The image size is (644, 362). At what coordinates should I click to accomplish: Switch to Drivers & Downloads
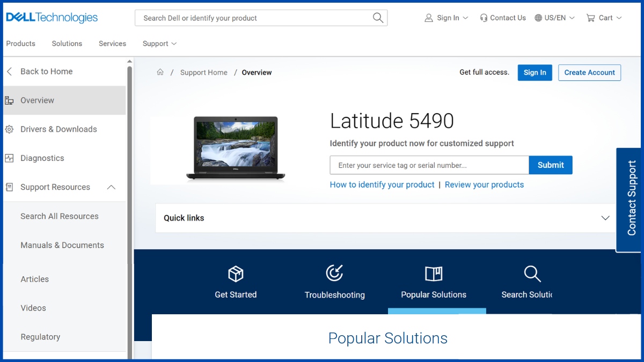pyautogui.click(x=59, y=129)
